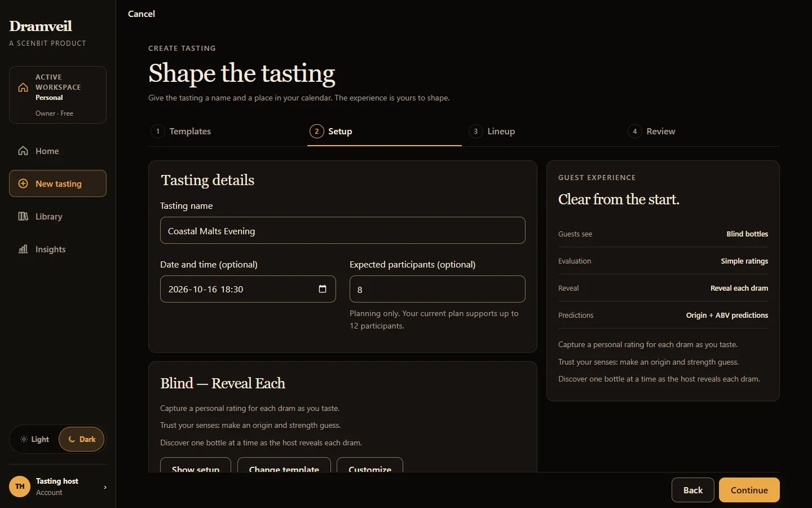Screen dimensions: 812x508
Task: Click the Date and time field
Action: click(248, 289)
